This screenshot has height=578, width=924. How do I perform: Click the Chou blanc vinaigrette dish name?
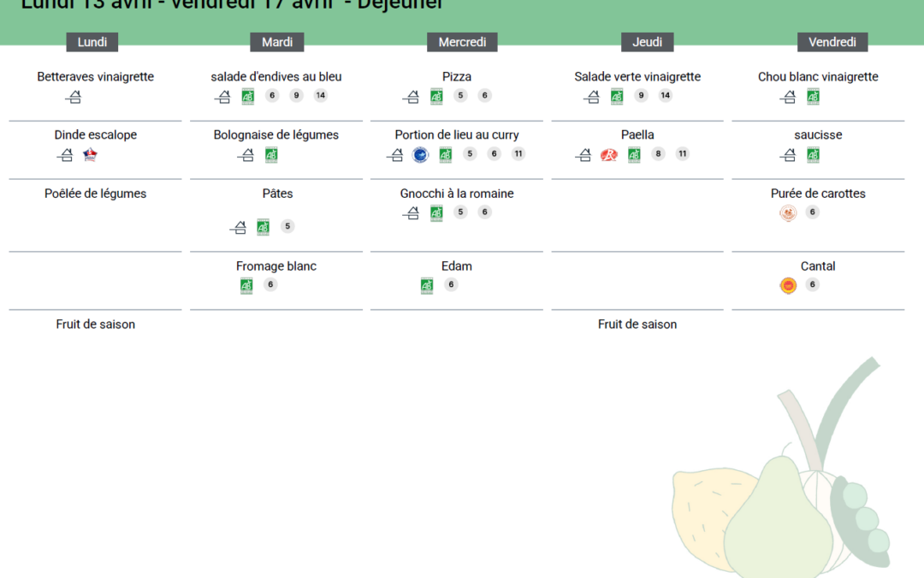[x=818, y=77]
